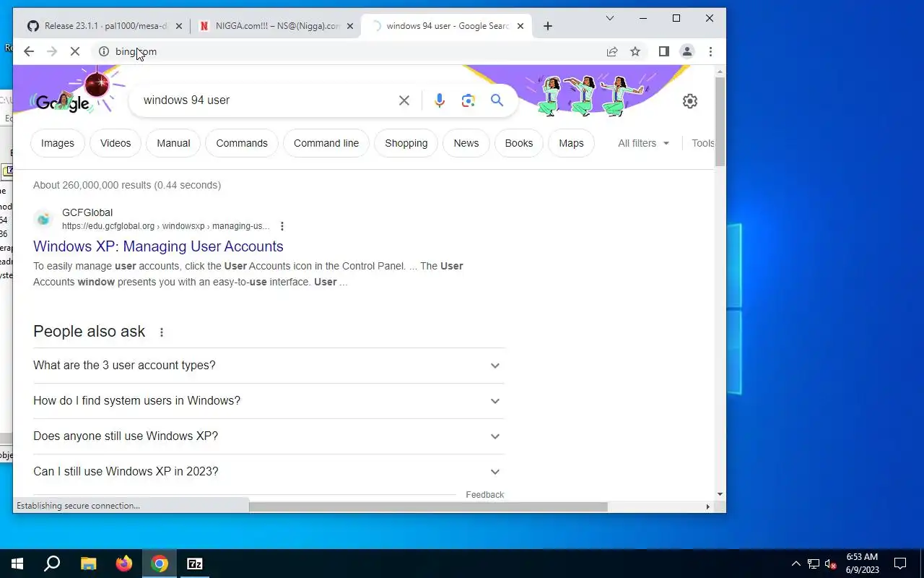The image size is (924, 578).
Task: Open more options for GCFGlobal result
Action: 282,226
